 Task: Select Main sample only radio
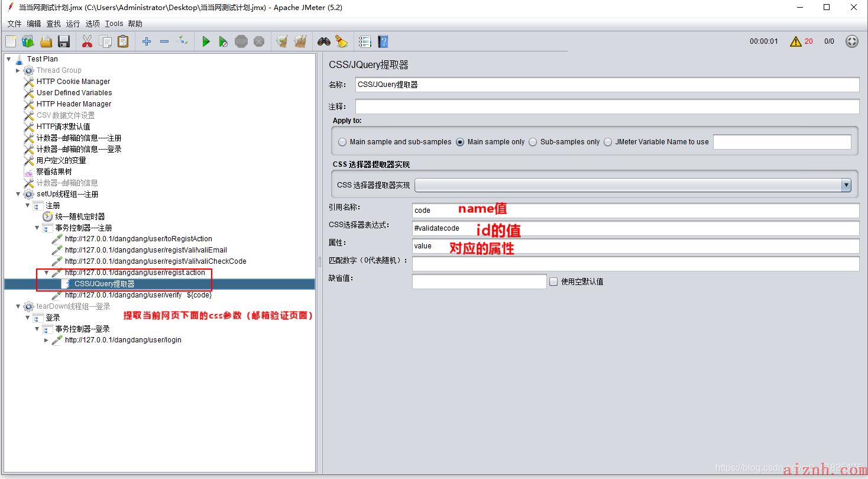click(460, 142)
